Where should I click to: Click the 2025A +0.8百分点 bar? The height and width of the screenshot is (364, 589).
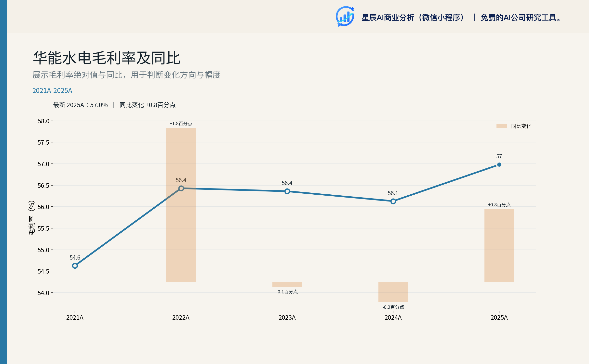(x=499, y=245)
